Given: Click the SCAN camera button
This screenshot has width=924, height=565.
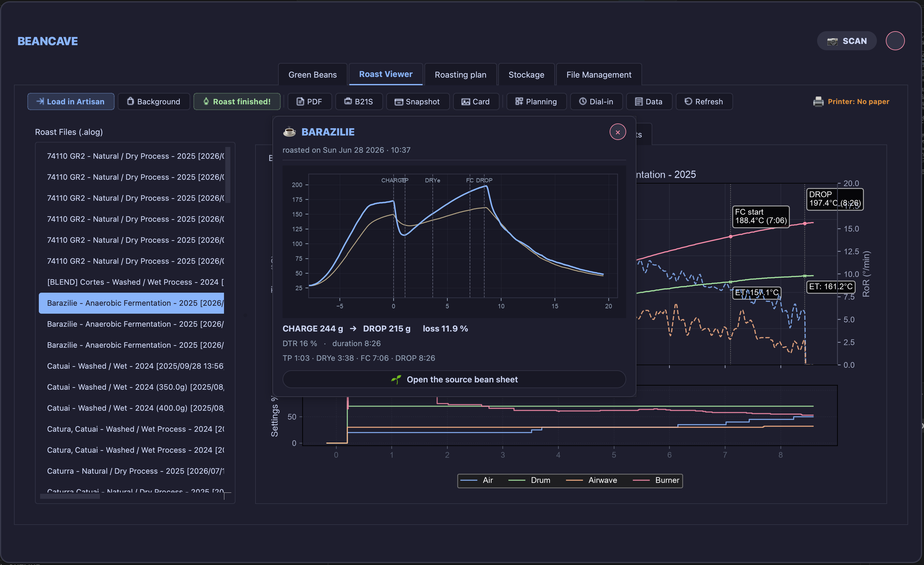Looking at the screenshot, I should coord(847,41).
